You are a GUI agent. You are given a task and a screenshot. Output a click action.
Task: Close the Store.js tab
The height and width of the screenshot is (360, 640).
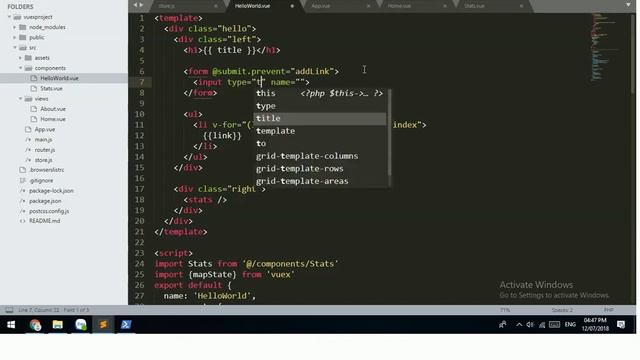tap(216, 6)
